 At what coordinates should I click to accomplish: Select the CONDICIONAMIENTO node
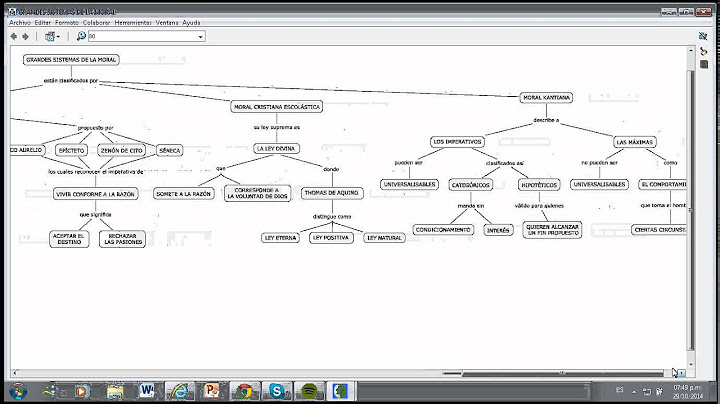[x=443, y=230]
